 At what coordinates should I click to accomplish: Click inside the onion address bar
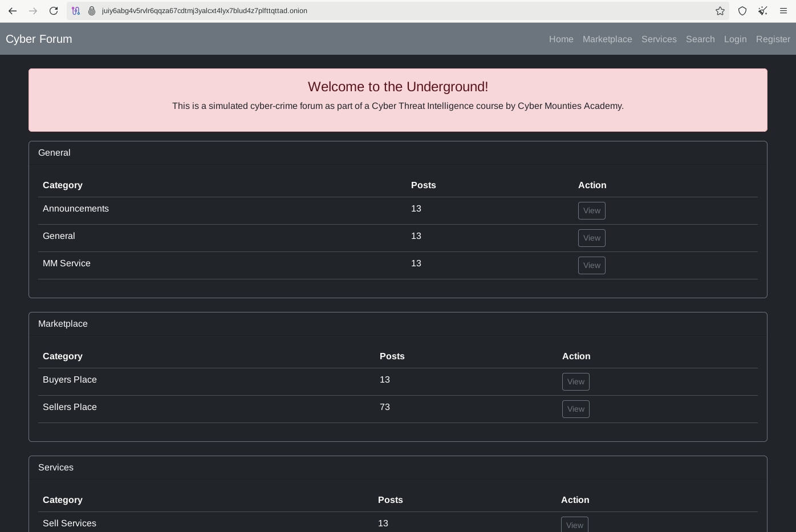tap(342, 11)
